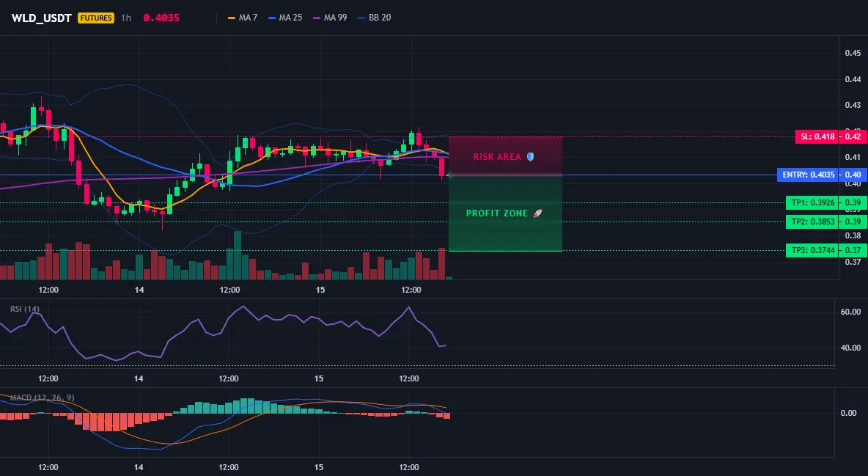868x476 pixels.
Task: Click the WLD_USDT symbol name
Action: point(42,18)
